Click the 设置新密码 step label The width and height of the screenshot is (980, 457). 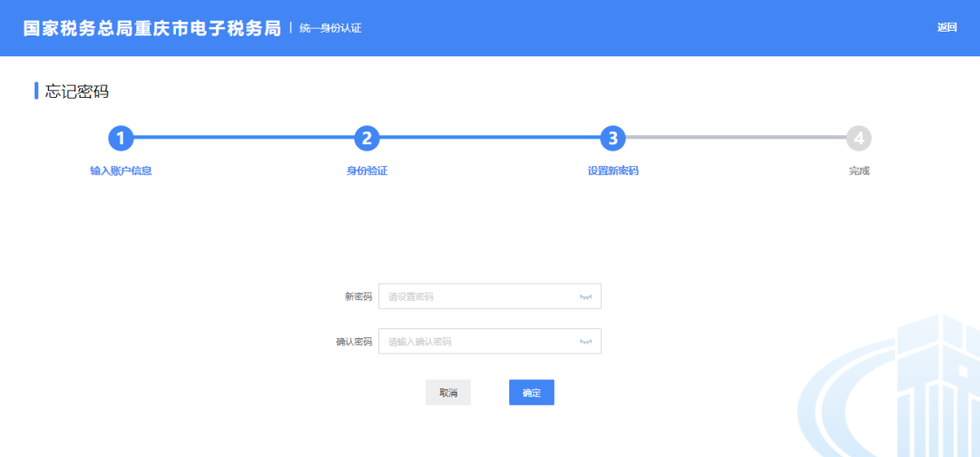pos(613,171)
